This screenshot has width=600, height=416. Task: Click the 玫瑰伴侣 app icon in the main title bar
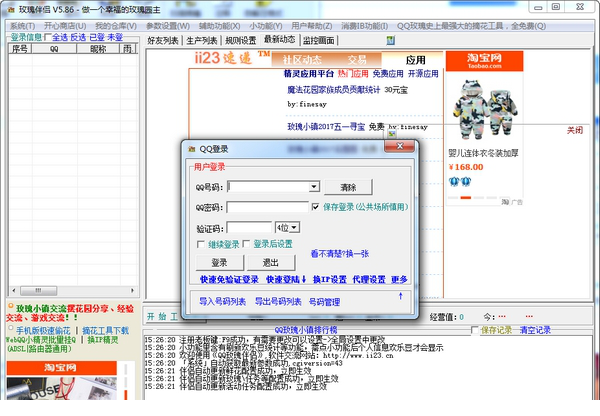point(11,10)
